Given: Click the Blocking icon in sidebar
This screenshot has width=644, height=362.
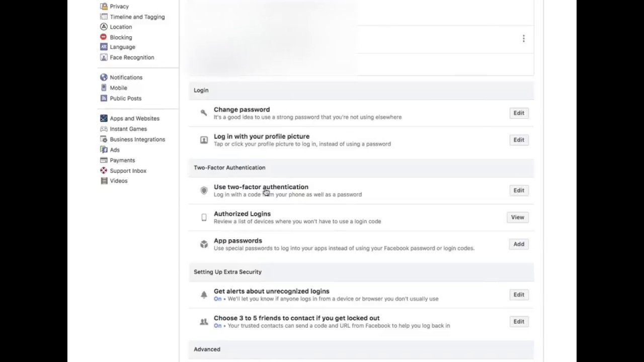Looking at the screenshot, I should click(104, 37).
